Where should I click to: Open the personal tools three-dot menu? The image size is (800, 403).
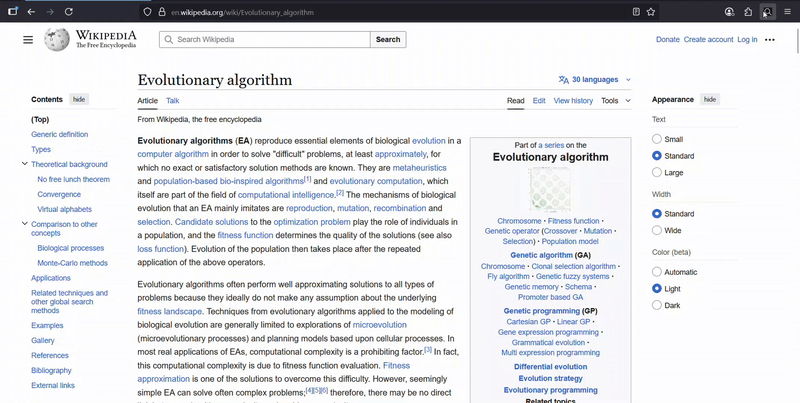point(769,40)
